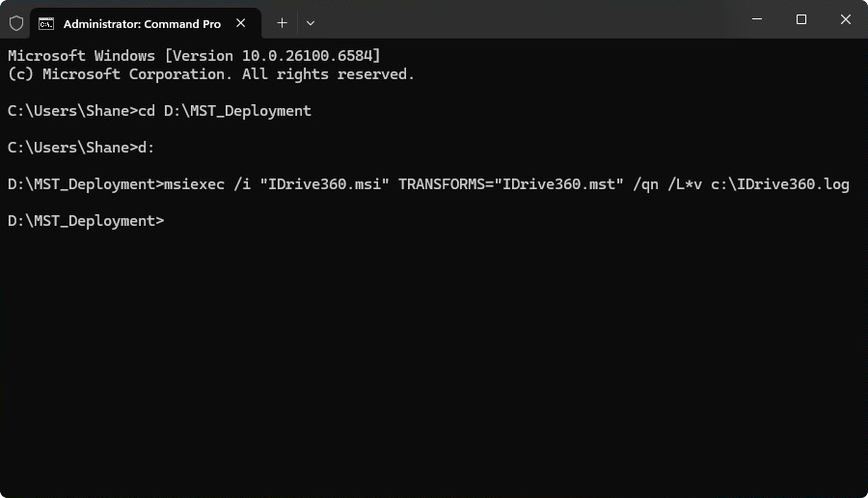Close the Administrator: Command Prompt tab
868x498 pixels.
240,23
